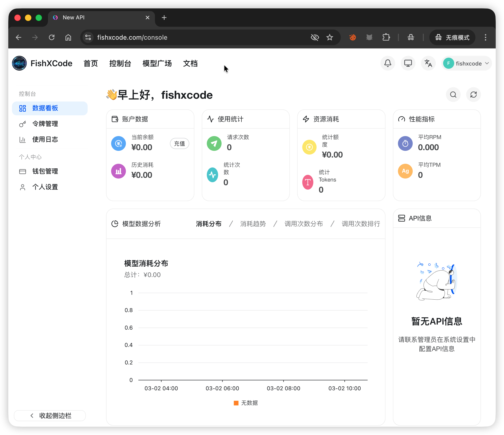The image size is (504, 435).
Task: Open the browser extensions puzzle menu
Action: (x=386, y=37)
